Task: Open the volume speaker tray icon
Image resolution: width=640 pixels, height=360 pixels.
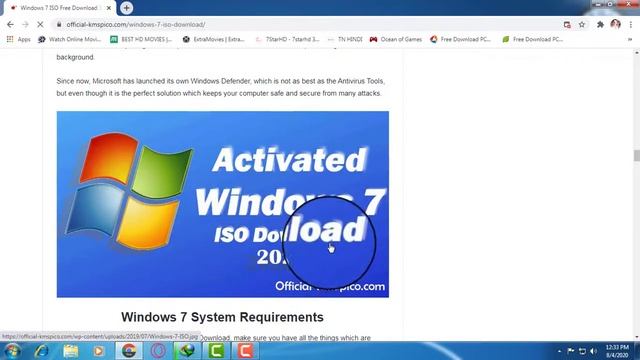Action: 594,351
